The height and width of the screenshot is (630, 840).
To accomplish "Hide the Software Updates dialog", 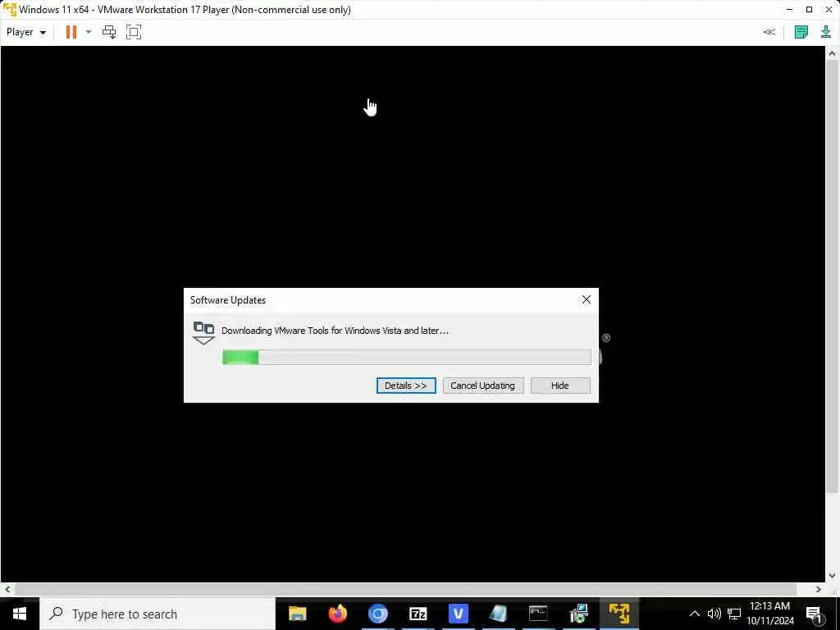I will point(559,386).
